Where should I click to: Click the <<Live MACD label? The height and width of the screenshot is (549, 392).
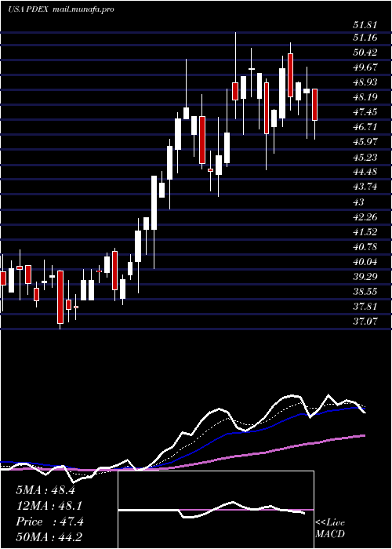point(330,529)
